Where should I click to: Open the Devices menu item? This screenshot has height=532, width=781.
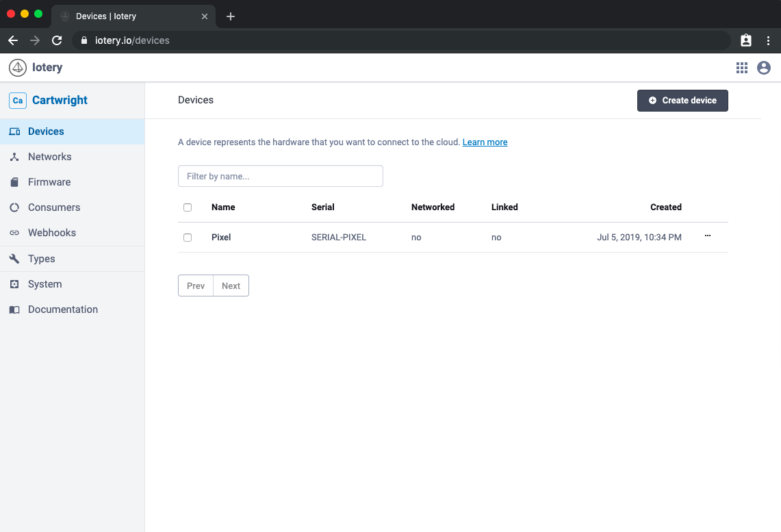coord(73,131)
